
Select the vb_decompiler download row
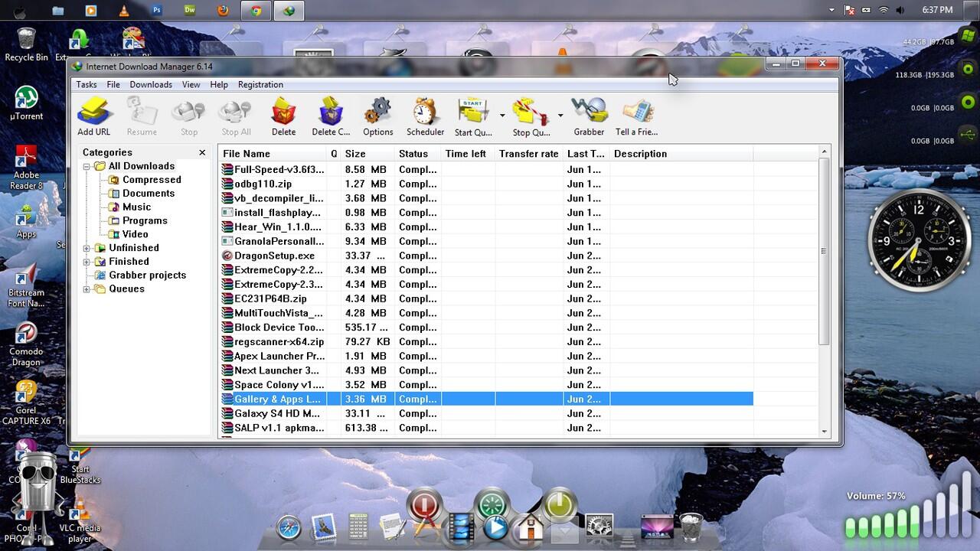(x=486, y=198)
